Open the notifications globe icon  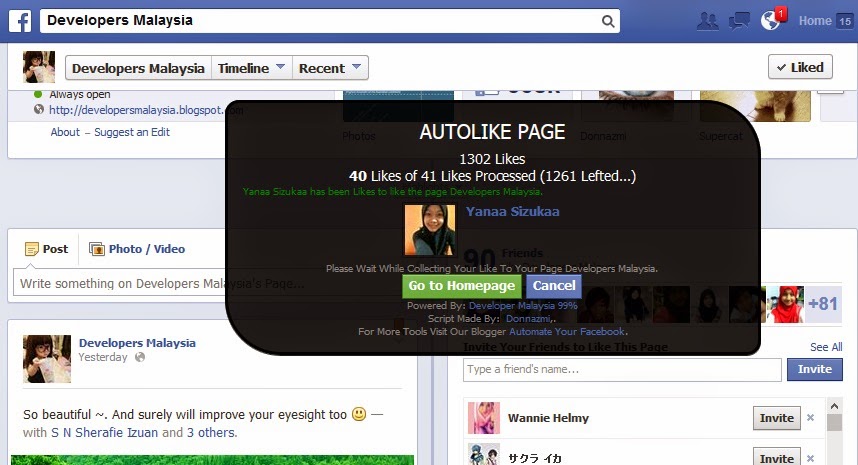[770, 21]
